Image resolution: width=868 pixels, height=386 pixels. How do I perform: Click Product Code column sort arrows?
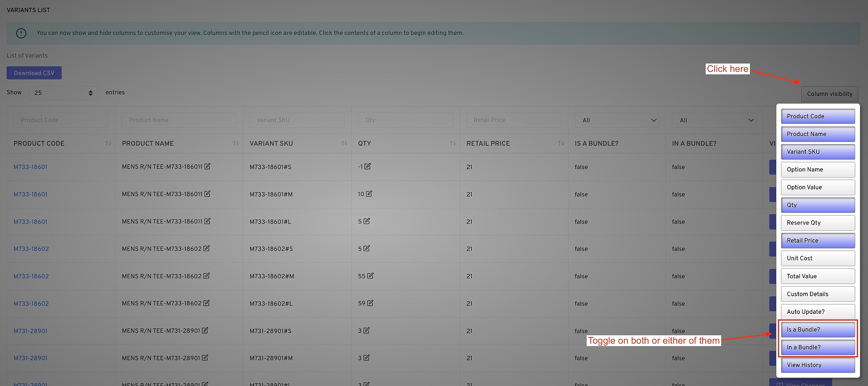pyautogui.click(x=108, y=143)
